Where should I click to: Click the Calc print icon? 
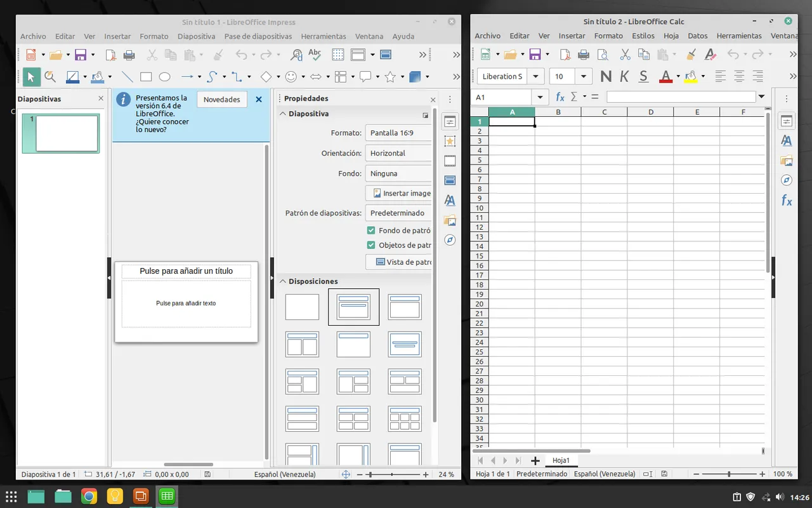[583, 55]
